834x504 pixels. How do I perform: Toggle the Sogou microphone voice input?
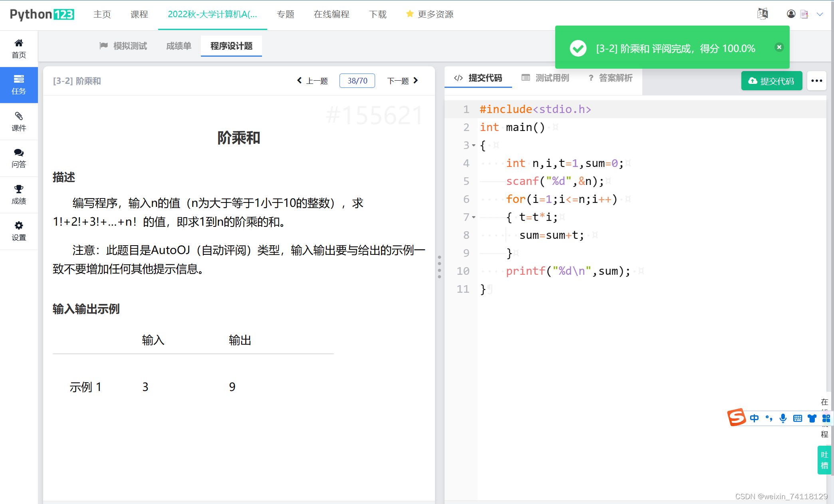[x=783, y=418]
